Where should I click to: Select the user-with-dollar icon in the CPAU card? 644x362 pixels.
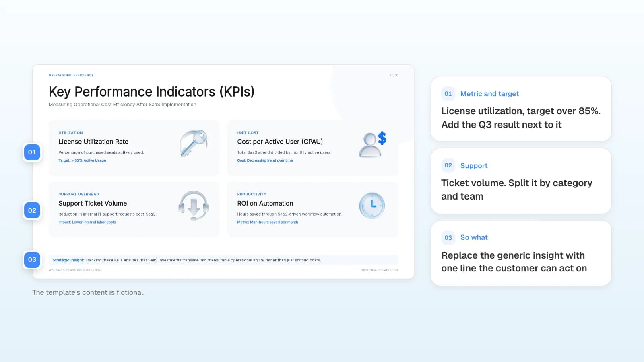click(x=373, y=144)
